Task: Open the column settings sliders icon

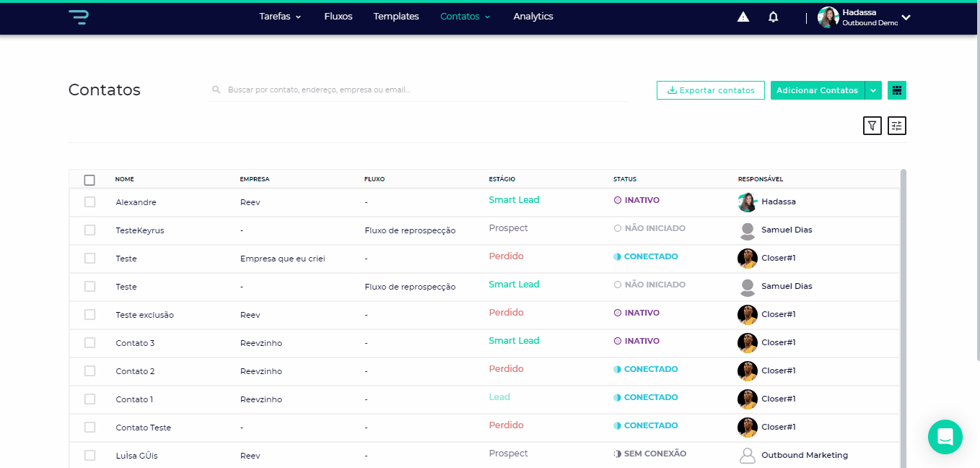Action: click(x=896, y=126)
